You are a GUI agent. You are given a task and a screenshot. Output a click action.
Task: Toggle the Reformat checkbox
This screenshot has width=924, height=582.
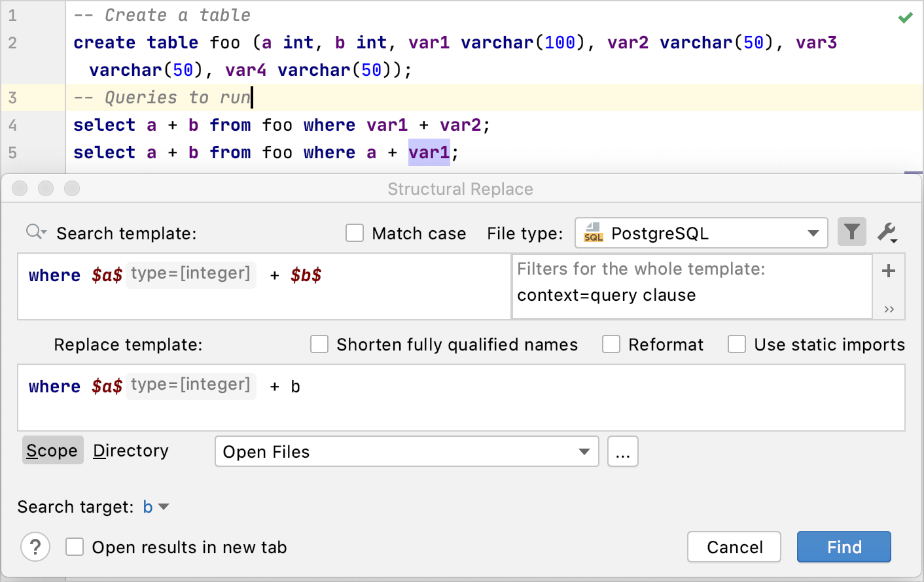pyautogui.click(x=611, y=345)
